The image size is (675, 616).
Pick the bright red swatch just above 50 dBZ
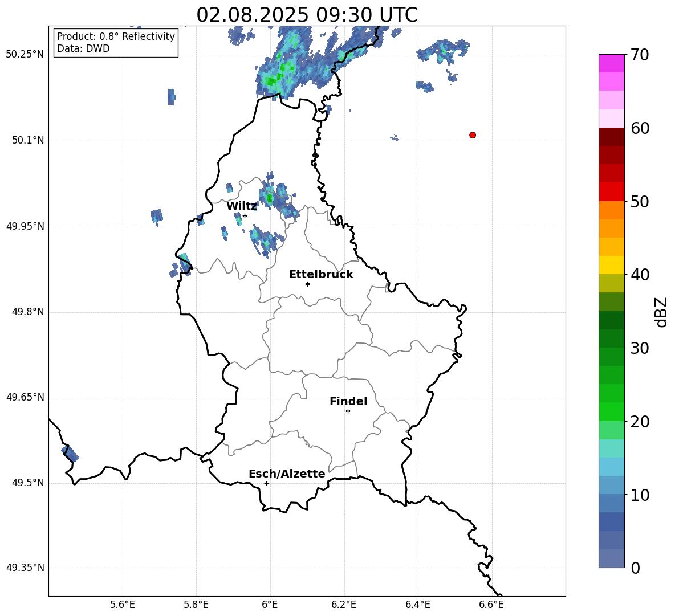[612, 192]
